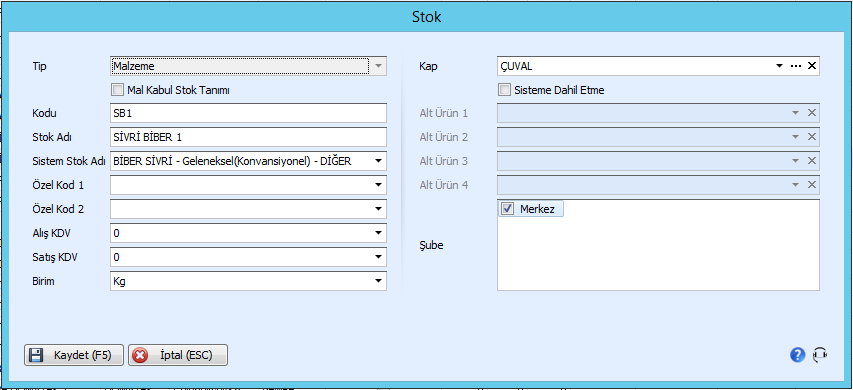Expand the Sistem Stok Adı dropdown
This screenshot has height=390, width=853.
tap(379, 161)
